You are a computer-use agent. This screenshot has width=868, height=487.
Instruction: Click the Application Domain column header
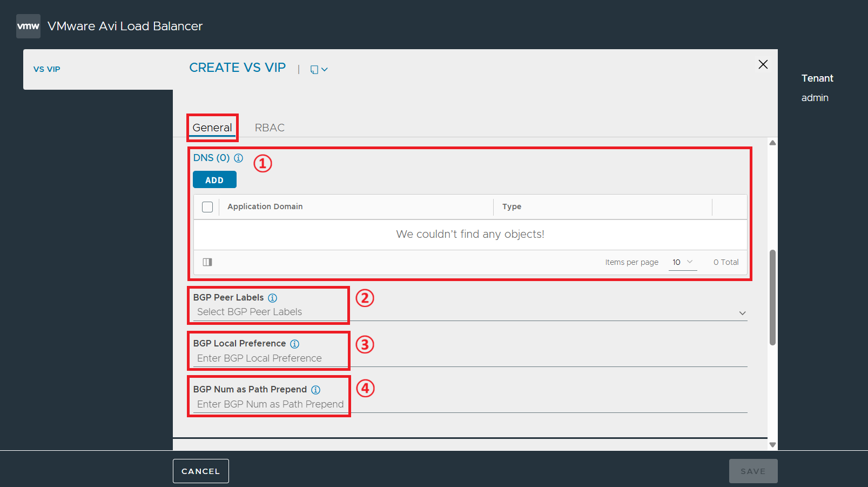pyautogui.click(x=265, y=206)
